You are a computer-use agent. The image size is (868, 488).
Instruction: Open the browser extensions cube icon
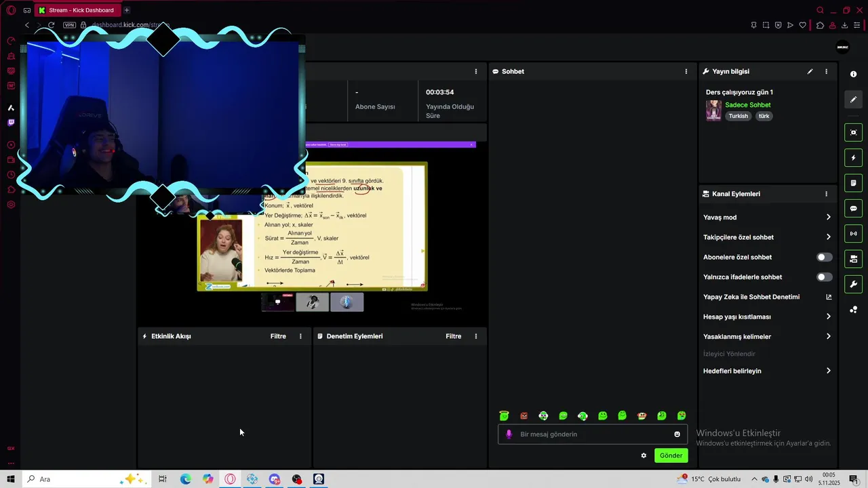click(820, 25)
